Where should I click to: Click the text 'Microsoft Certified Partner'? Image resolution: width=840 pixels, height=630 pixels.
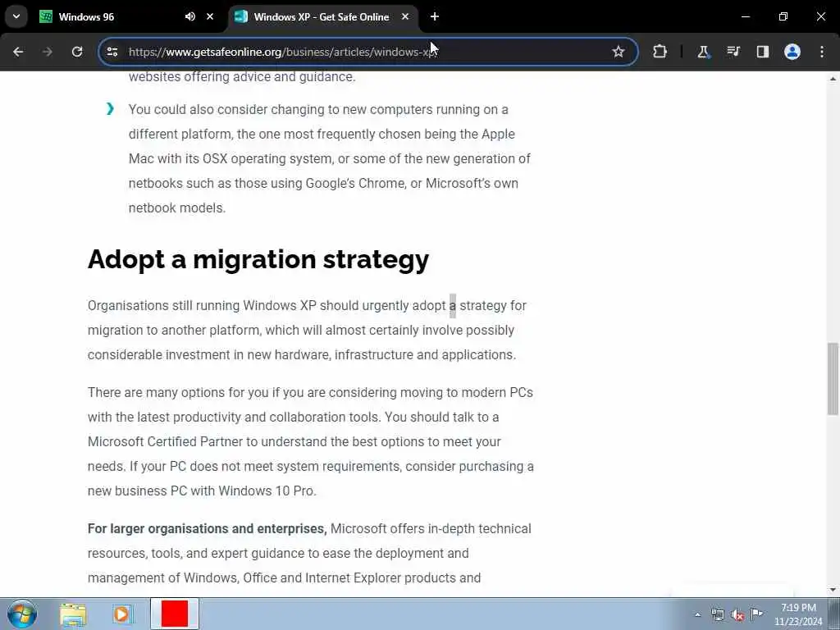[x=165, y=442]
